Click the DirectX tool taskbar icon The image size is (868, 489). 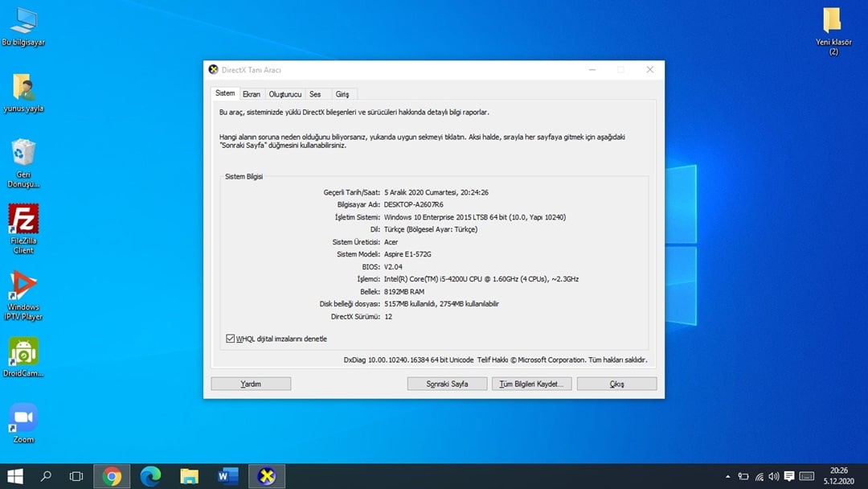(267, 476)
